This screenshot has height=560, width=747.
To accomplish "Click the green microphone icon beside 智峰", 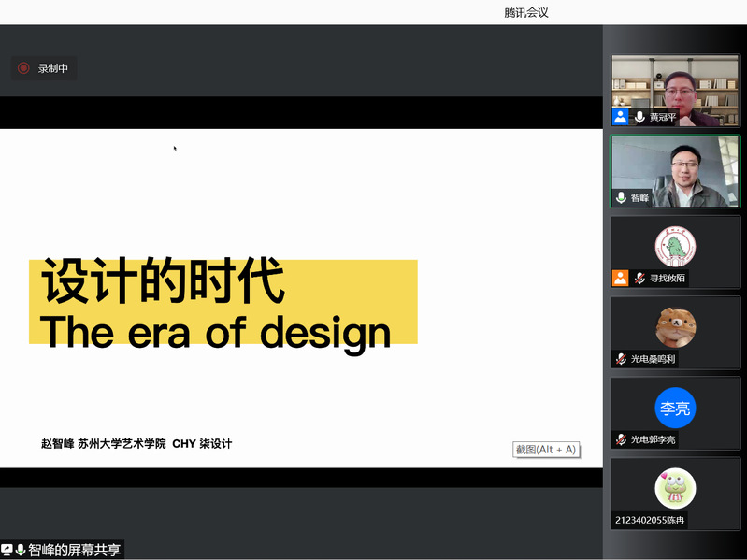I will coord(621,197).
